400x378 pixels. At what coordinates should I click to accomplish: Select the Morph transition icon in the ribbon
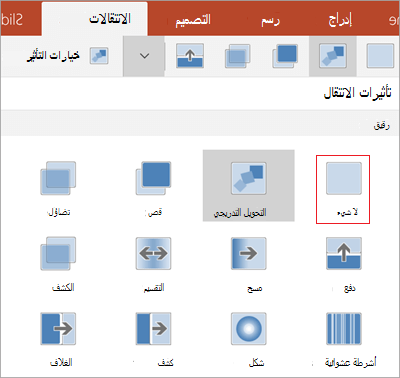(x=333, y=56)
